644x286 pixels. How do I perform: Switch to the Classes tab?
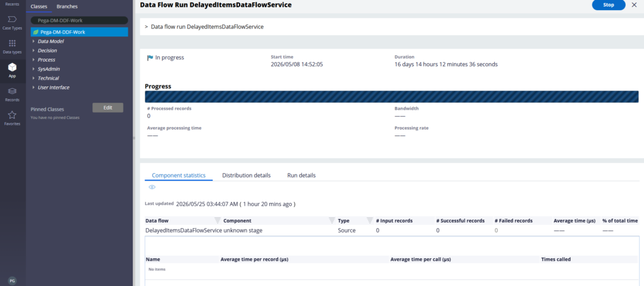[38, 6]
